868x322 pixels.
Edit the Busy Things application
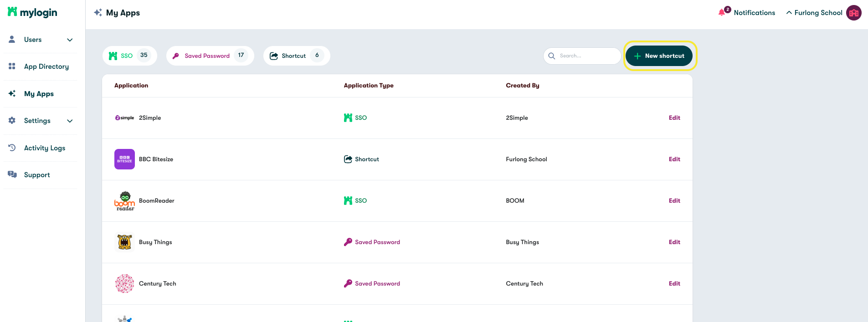point(674,242)
